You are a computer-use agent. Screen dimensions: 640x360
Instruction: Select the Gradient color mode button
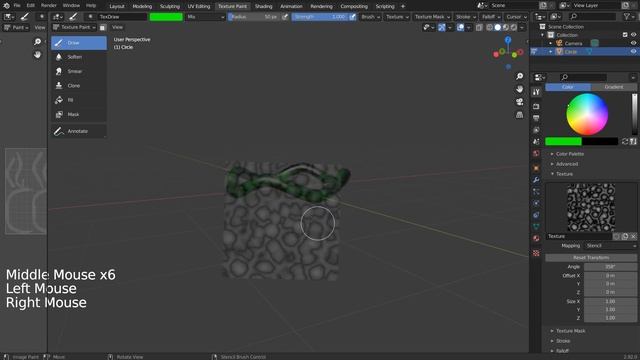tap(614, 87)
